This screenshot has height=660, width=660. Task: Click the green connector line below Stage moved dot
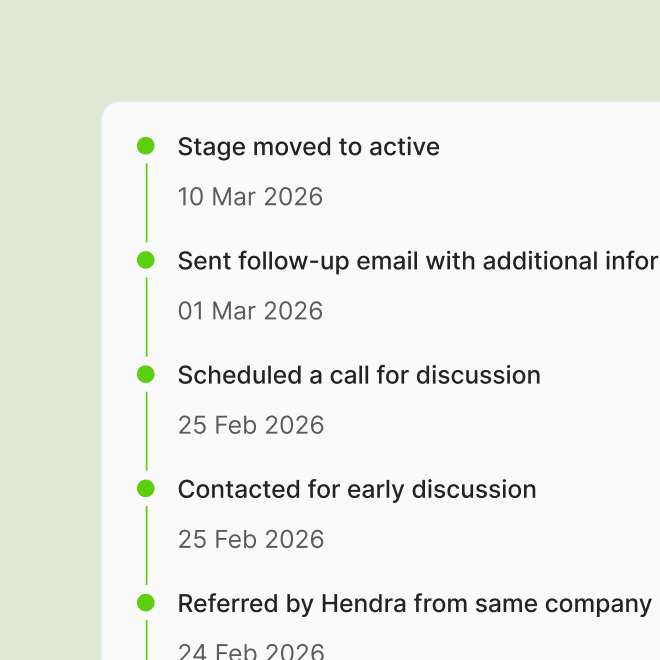146,202
